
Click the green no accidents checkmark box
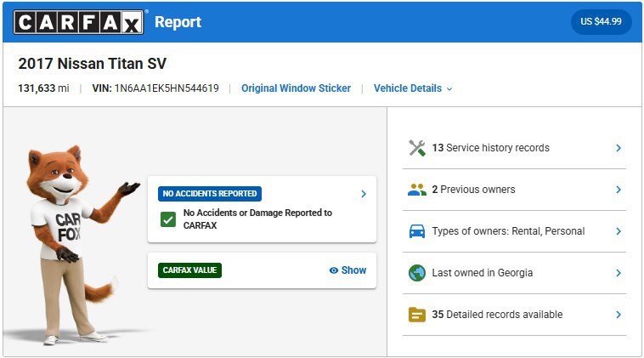coord(168,219)
